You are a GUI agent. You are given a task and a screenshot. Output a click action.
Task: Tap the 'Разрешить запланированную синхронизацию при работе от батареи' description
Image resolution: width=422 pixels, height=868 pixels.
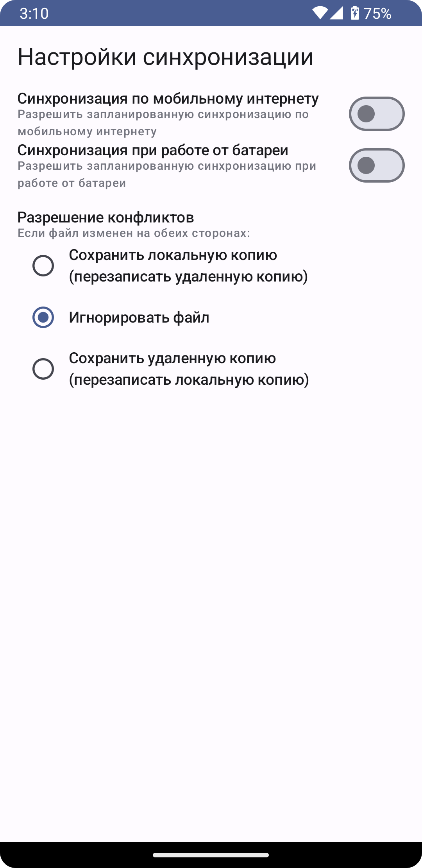(x=167, y=174)
